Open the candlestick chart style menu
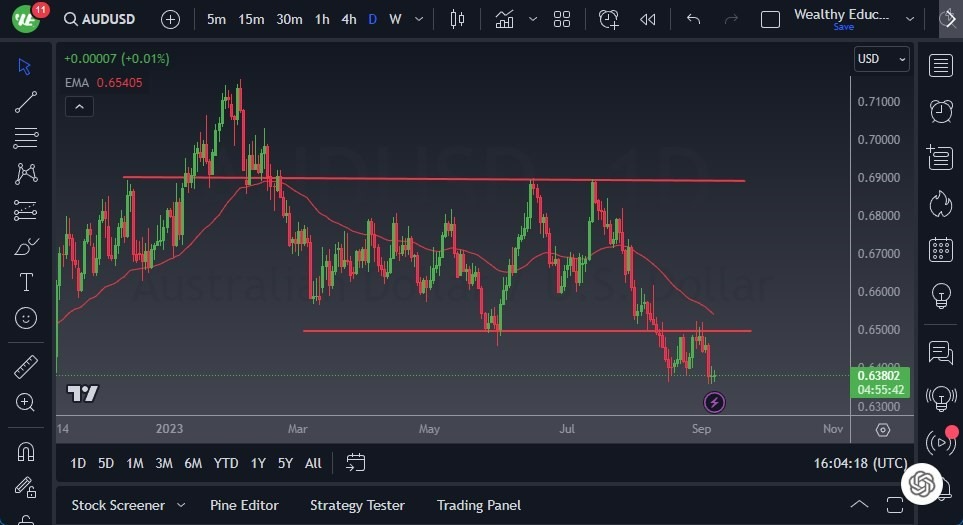The height and width of the screenshot is (525, 963). pyautogui.click(x=457, y=19)
